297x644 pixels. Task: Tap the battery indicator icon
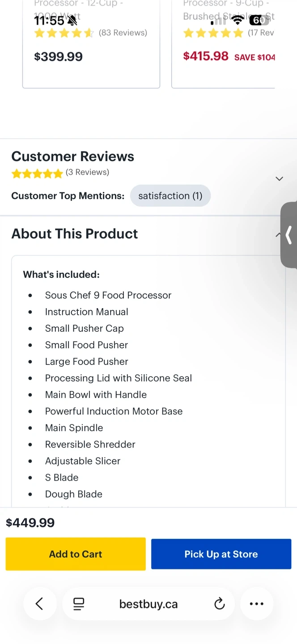(259, 20)
